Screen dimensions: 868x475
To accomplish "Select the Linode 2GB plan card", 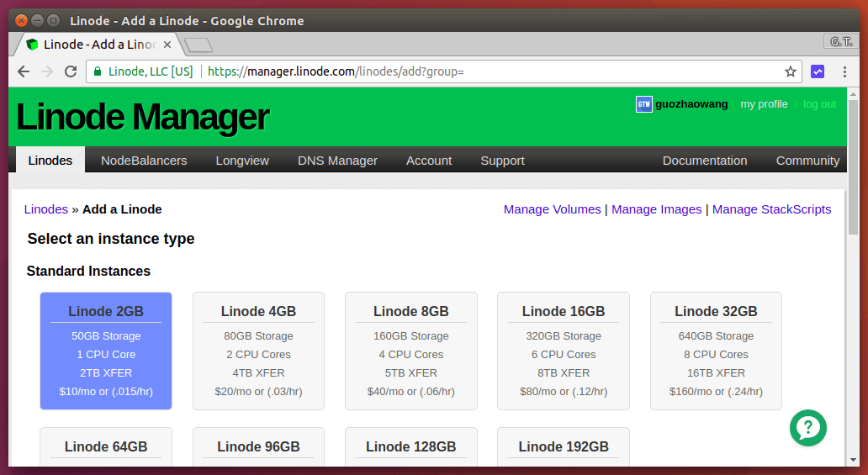I will [106, 351].
